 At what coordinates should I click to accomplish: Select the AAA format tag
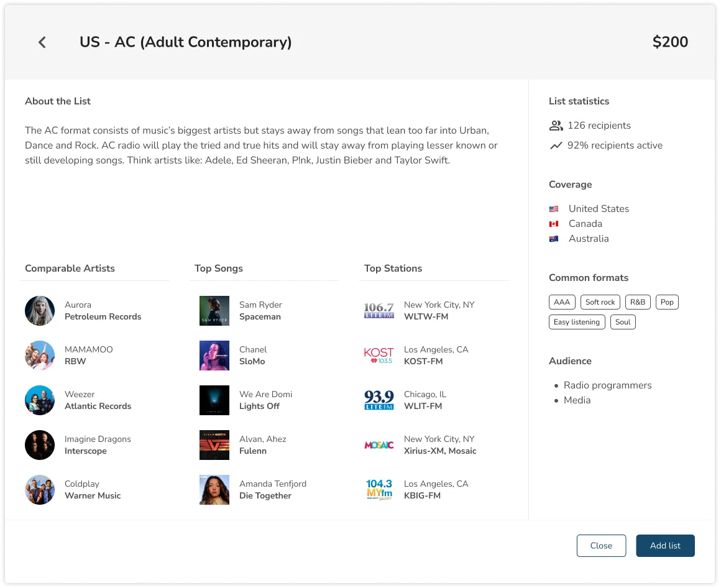pos(562,301)
